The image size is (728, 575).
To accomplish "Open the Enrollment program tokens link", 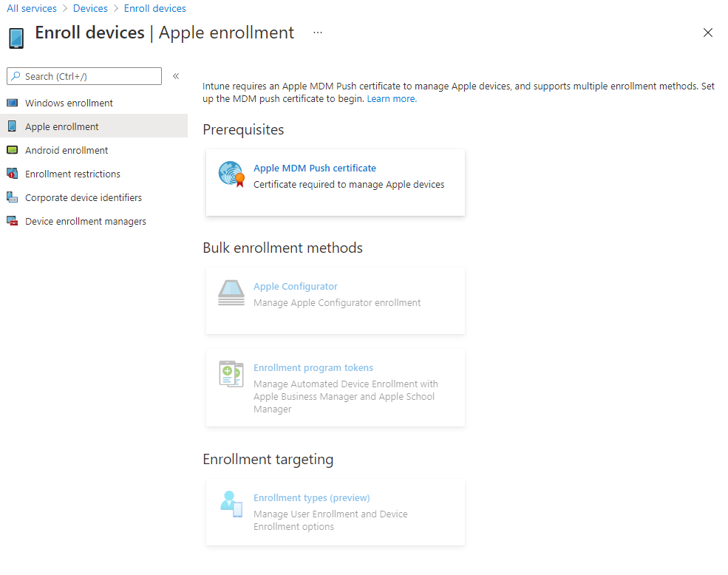I will tap(313, 368).
